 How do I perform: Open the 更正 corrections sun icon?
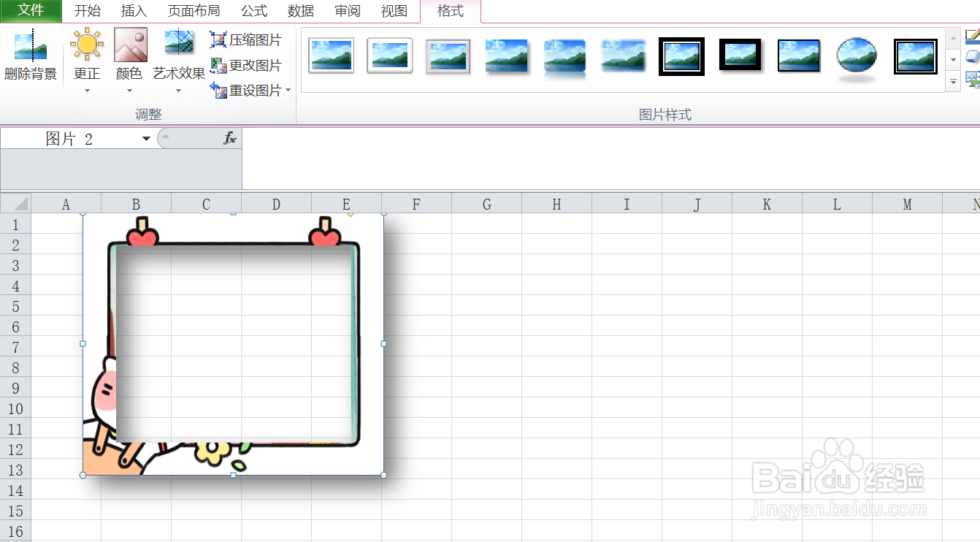(87, 45)
